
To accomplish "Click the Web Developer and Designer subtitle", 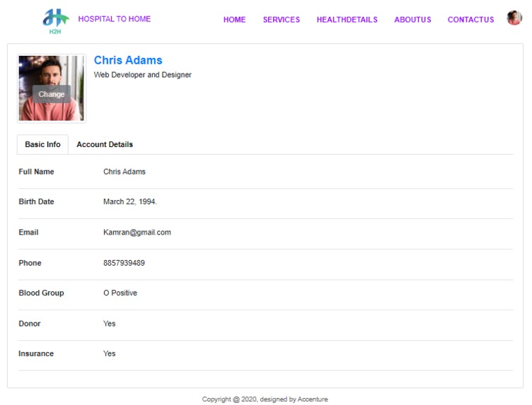I will pos(142,74).
